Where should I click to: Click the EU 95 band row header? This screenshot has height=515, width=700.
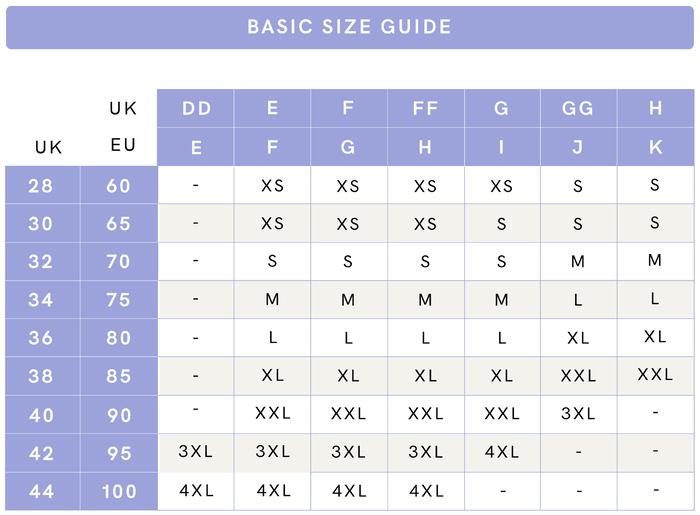(x=119, y=453)
